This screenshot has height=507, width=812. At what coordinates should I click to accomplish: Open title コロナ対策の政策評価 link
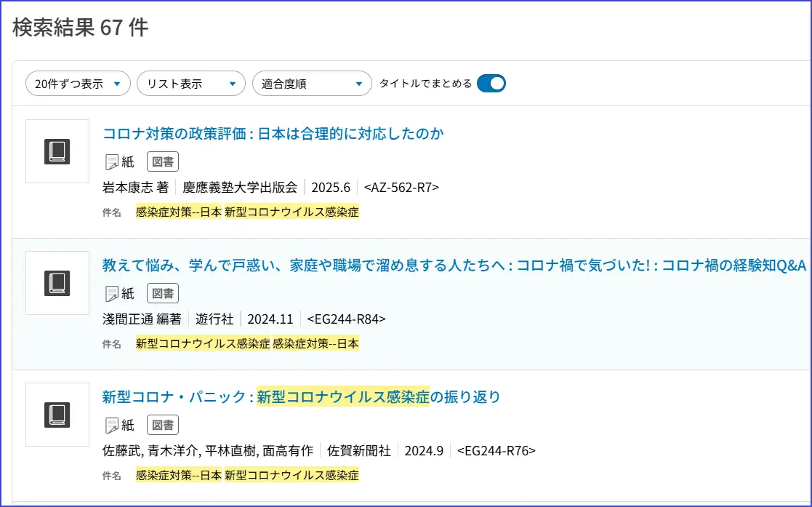pos(273,134)
